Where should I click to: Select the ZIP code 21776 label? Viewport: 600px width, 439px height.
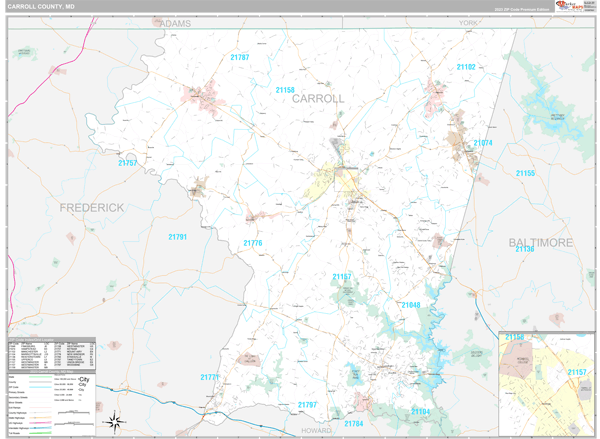tap(252, 243)
